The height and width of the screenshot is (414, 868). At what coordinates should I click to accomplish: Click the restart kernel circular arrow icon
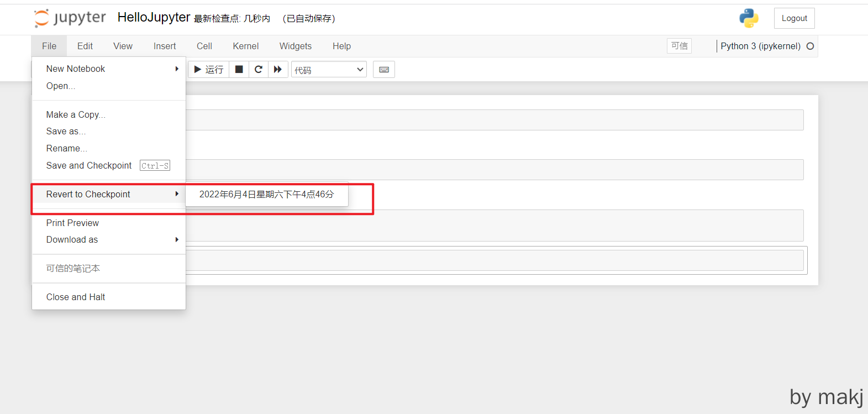(x=258, y=70)
